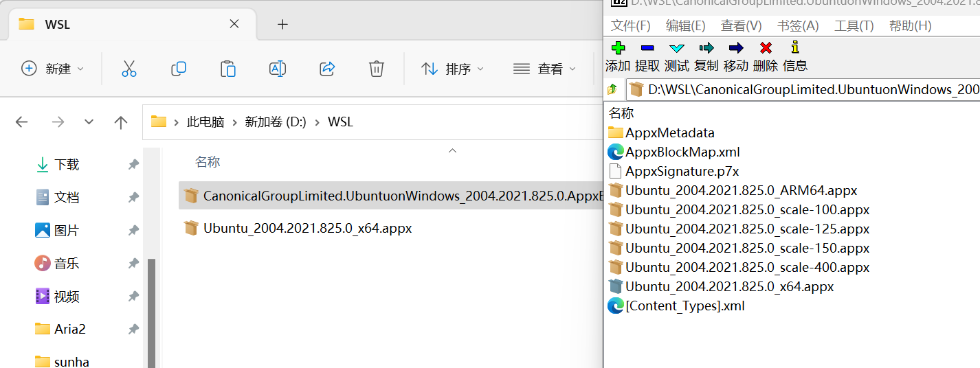This screenshot has width=980, height=368.
Task: Select Ubuntu_2004.2021.825.0_x64.appx in 7-Zip
Action: click(720, 286)
